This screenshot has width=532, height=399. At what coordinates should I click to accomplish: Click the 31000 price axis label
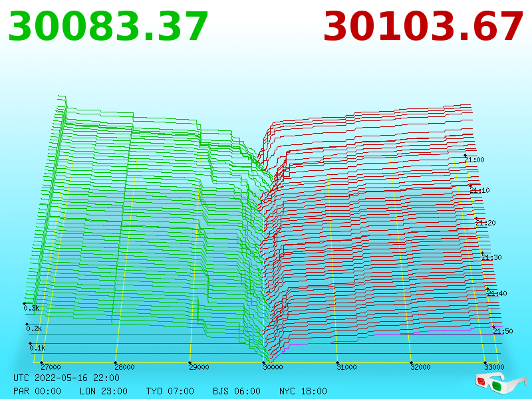tap(346, 367)
